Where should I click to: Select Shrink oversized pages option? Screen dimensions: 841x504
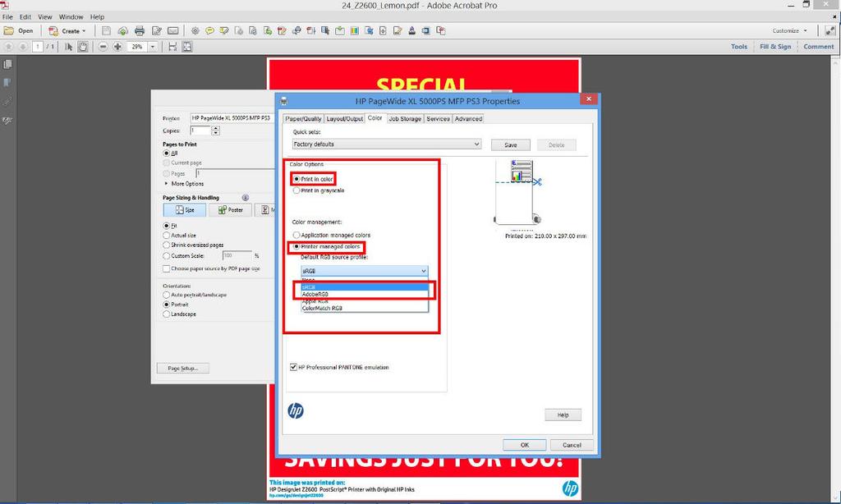click(x=166, y=245)
